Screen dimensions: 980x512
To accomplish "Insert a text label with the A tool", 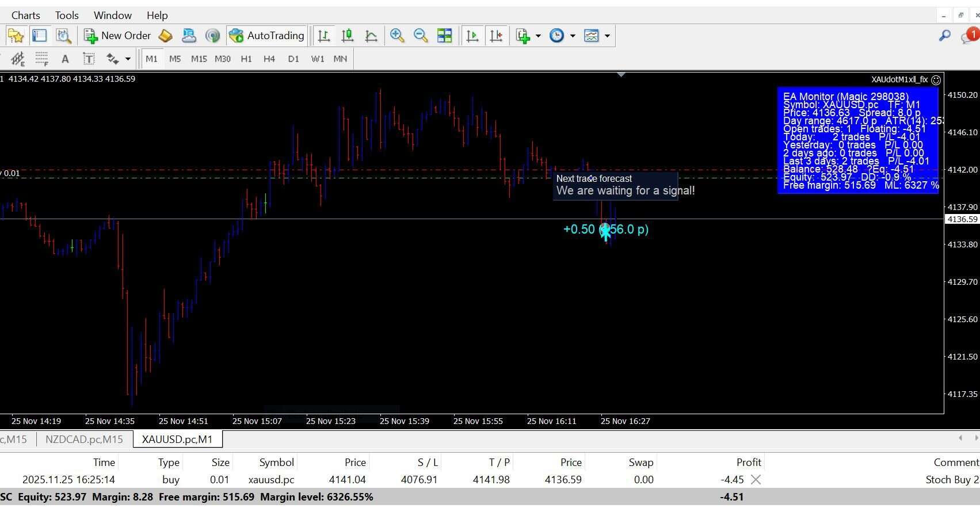I will coord(65,59).
